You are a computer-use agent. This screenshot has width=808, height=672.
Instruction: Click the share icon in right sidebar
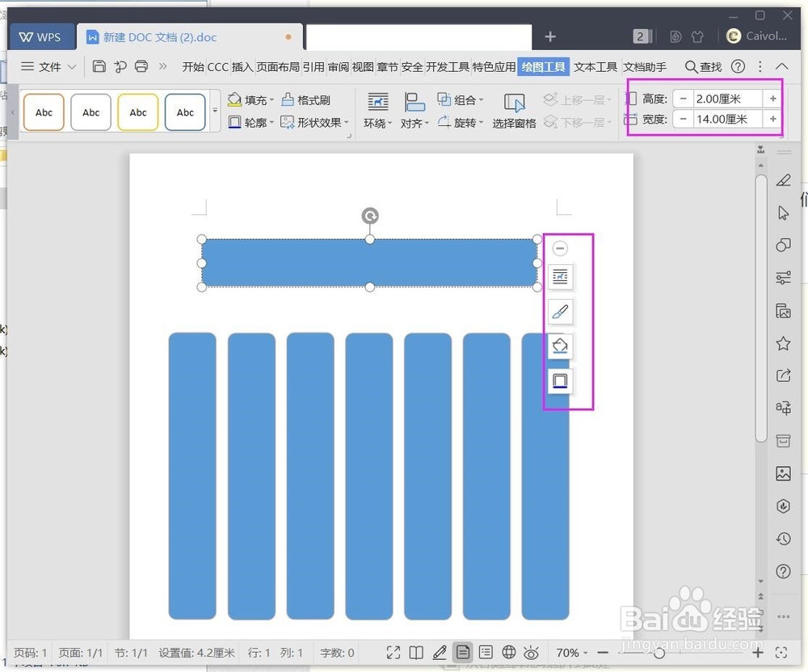783,376
